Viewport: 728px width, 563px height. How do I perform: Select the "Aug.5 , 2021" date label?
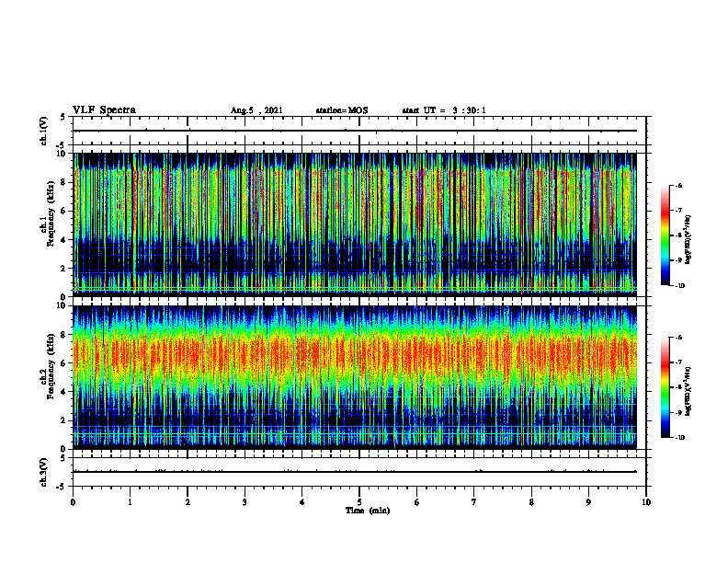[256, 110]
